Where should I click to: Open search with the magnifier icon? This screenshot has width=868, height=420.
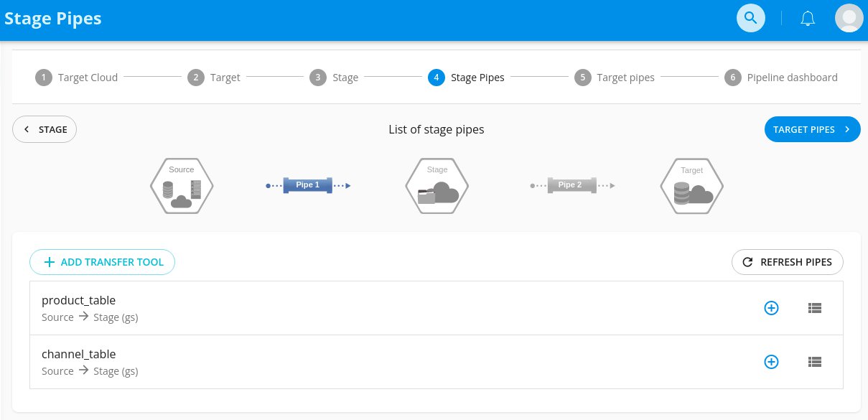[x=751, y=18]
